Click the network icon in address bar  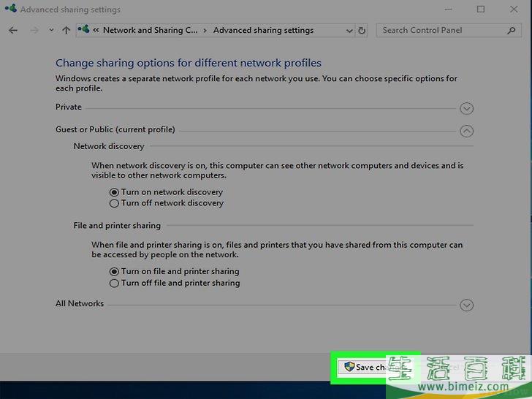85,31
